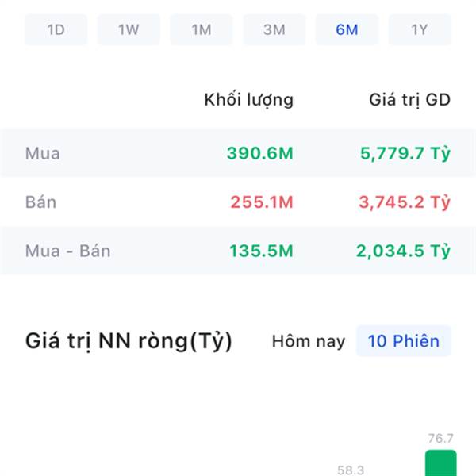
Task: Click buy volume value 390.6M
Action: pyautogui.click(x=260, y=153)
